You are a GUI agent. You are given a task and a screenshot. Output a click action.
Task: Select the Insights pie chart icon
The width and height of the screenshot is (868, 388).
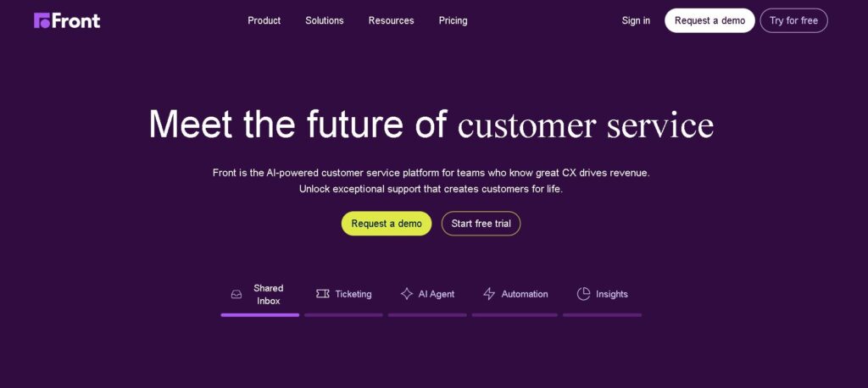point(583,294)
